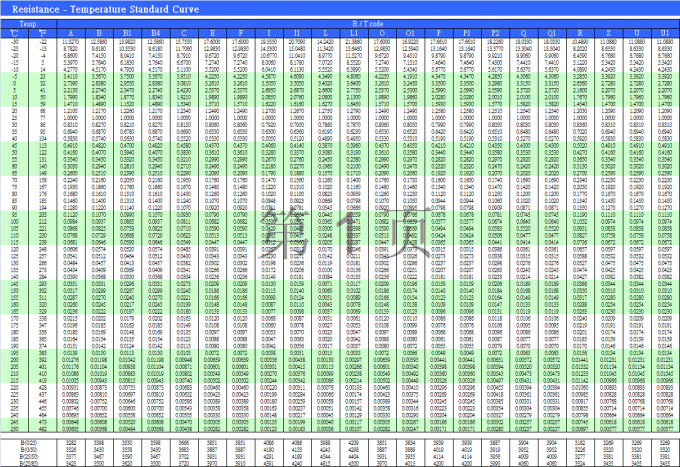Click the first -30 °C temperature cell
The width and height of the screenshot is (680, 467).
14,39
